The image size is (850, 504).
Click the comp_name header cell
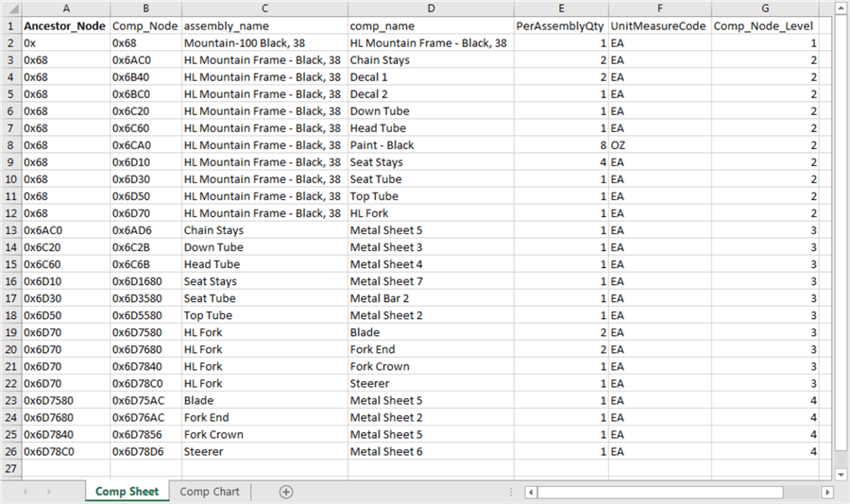[431, 26]
